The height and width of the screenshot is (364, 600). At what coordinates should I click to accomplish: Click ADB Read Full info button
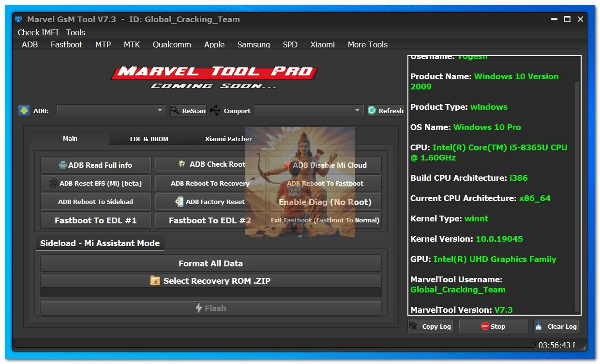(x=96, y=165)
